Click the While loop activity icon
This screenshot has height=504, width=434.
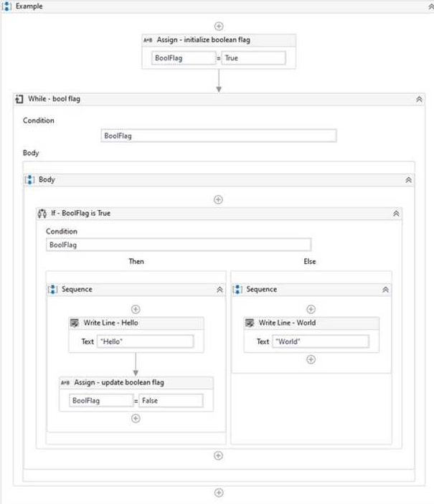click(x=19, y=99)
